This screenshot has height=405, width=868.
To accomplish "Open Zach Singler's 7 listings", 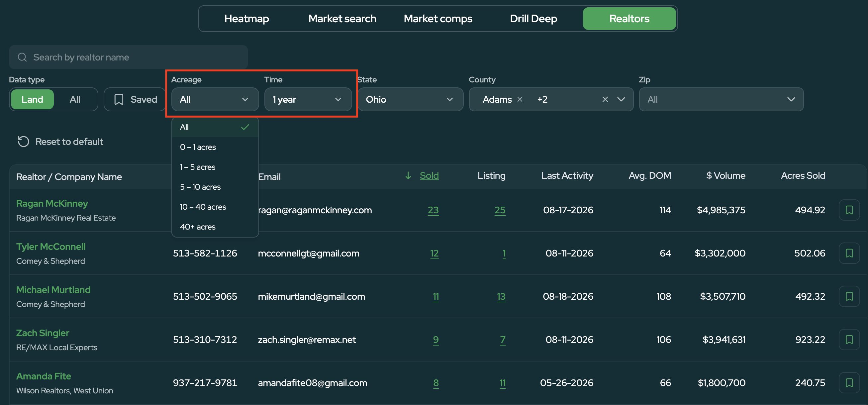I will point(503,339).
